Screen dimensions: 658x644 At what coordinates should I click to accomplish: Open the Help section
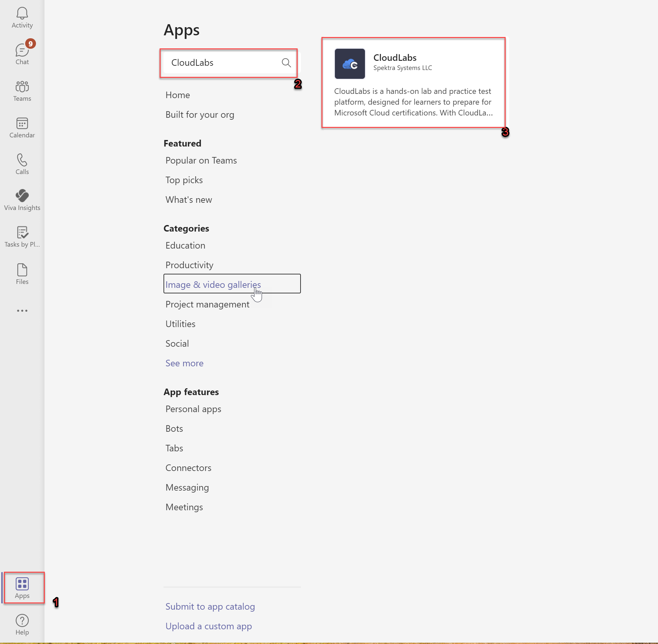coord(22,624)
